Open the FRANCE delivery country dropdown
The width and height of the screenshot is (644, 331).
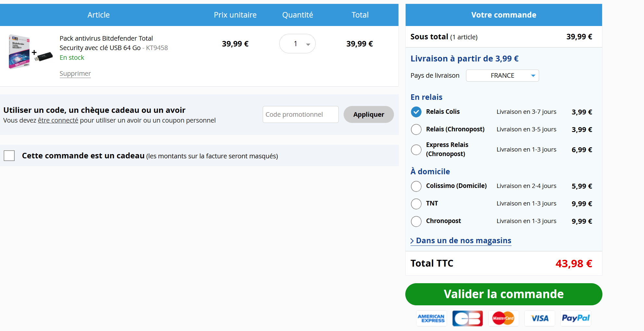pyautogui.click(x=502, y=76)
